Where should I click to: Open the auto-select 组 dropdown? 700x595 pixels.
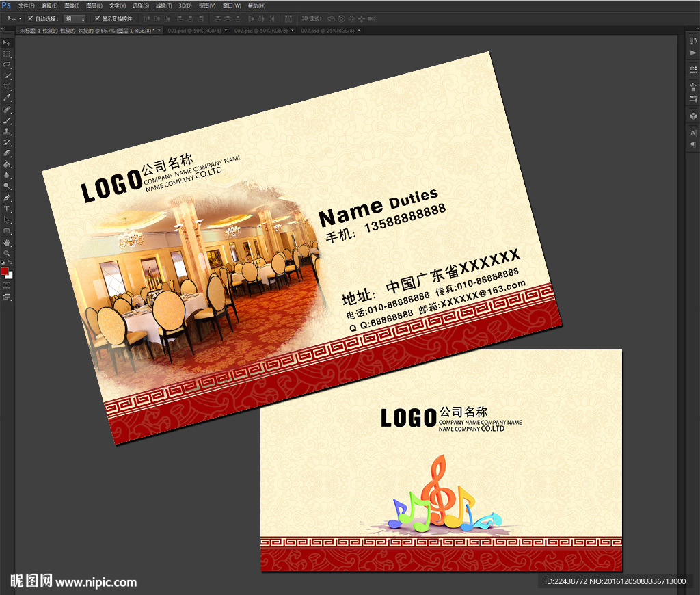coord(75,18)
